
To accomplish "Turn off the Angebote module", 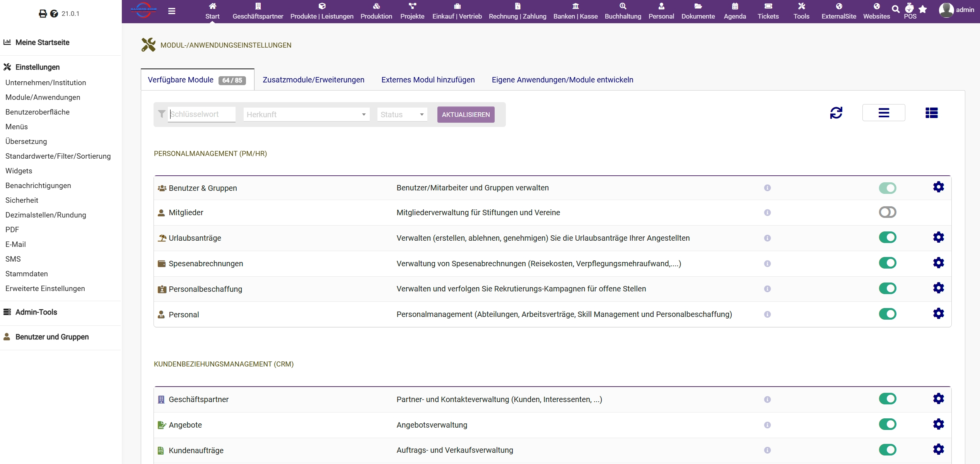I will 887,425.
